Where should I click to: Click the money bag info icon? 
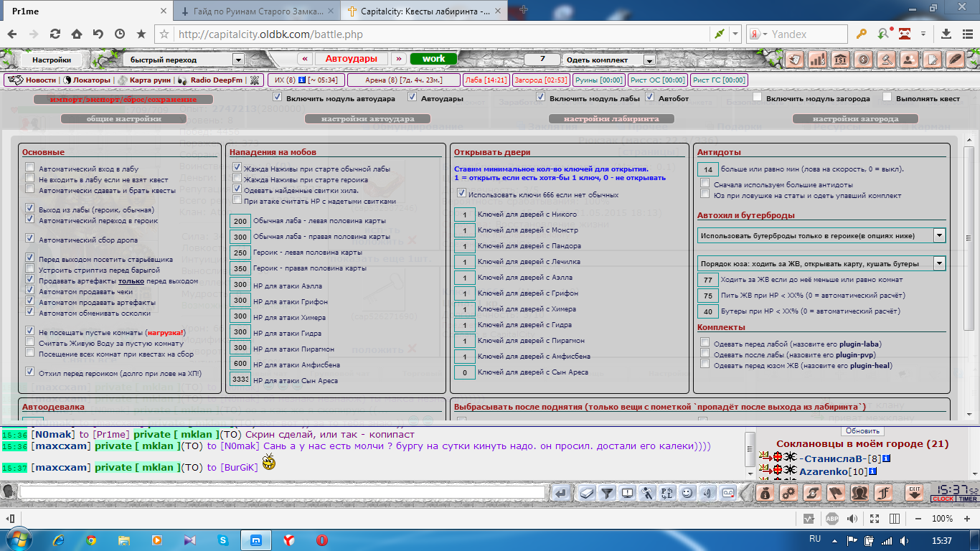765,493
